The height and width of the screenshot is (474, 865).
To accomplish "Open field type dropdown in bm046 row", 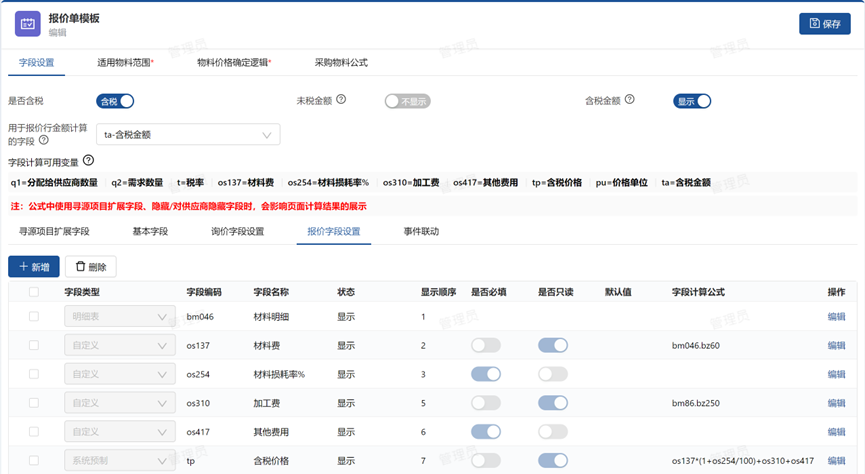I will click(120, 317).
